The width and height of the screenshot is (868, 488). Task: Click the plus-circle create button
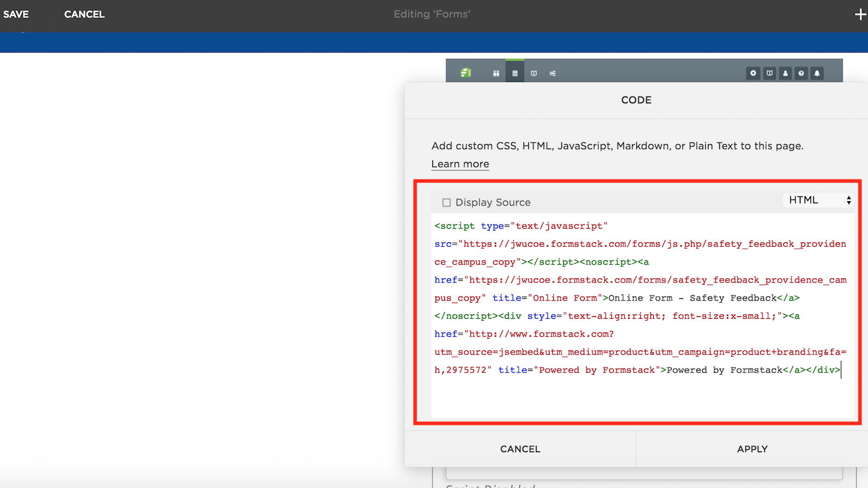click(753, 73)
